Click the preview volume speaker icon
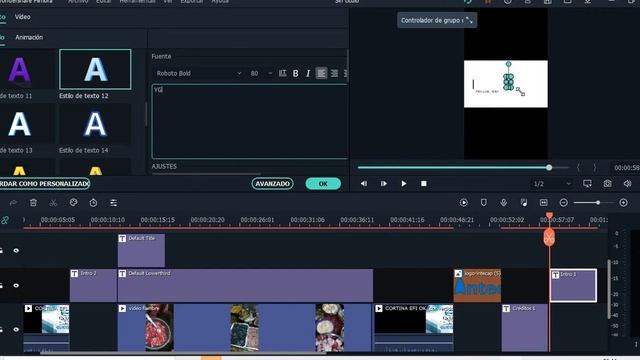 627,184
